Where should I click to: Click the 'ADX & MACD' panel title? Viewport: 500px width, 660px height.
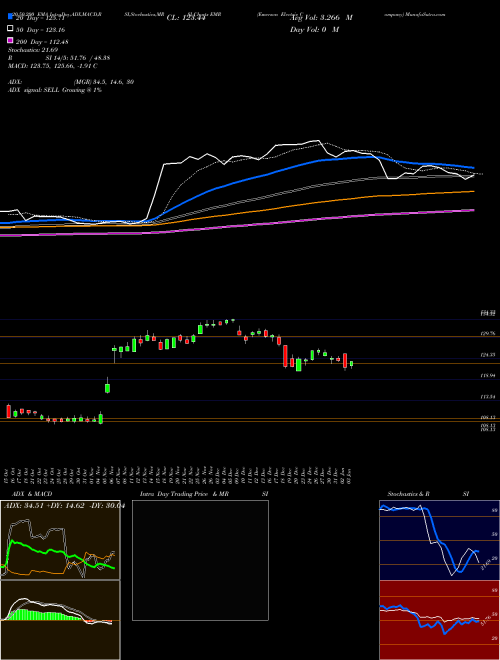pos(32,494)
